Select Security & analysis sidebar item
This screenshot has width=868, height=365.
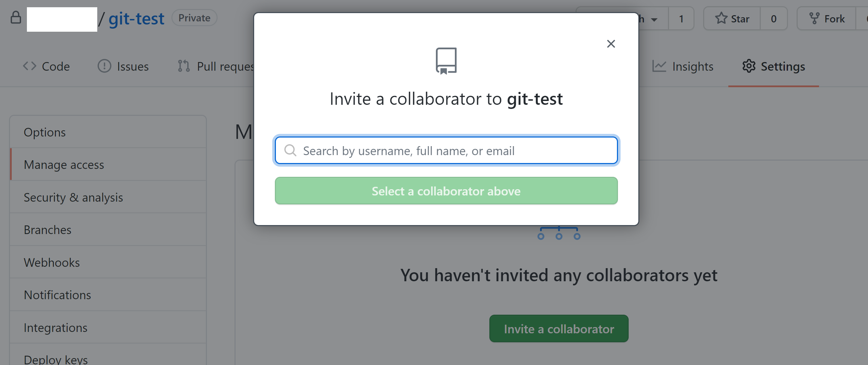pyautogui.click(x=73, y=197)
